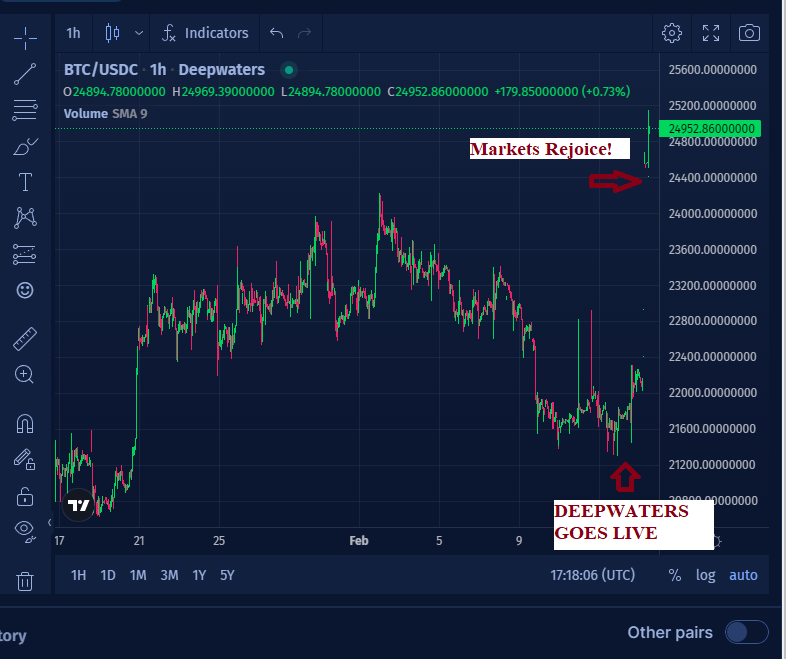The height and width of the screenshot is (659, 786).
Task: Open the 1h interval selector
Action: (73, 33)
